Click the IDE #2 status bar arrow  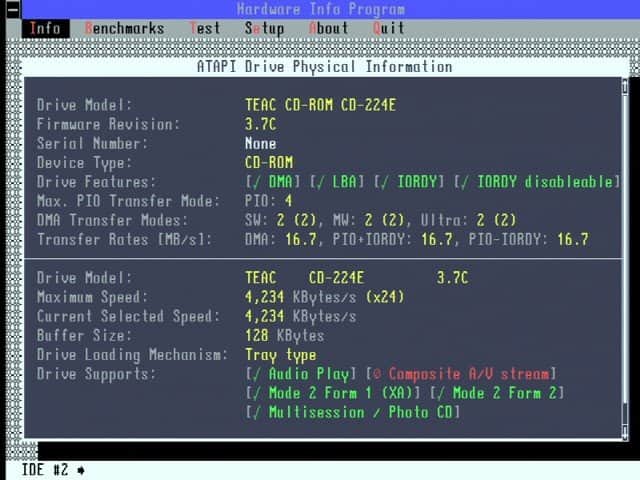pos(81,470)
